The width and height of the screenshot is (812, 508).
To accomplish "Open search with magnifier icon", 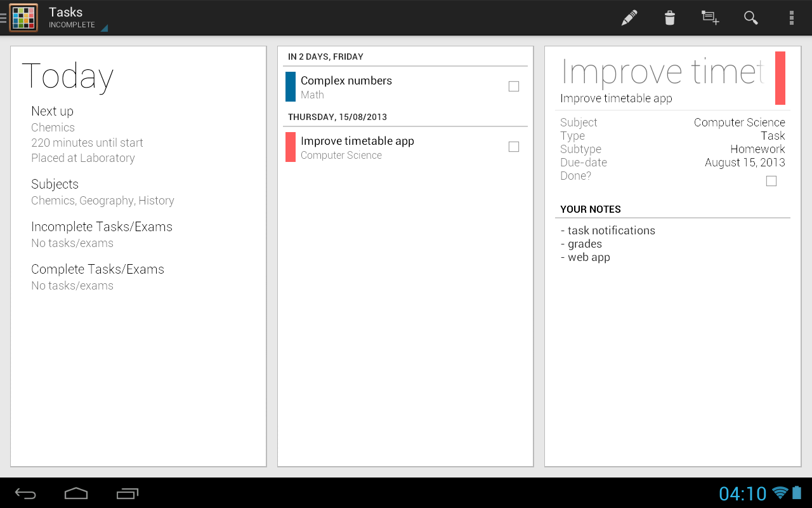I will pos(750,18).
